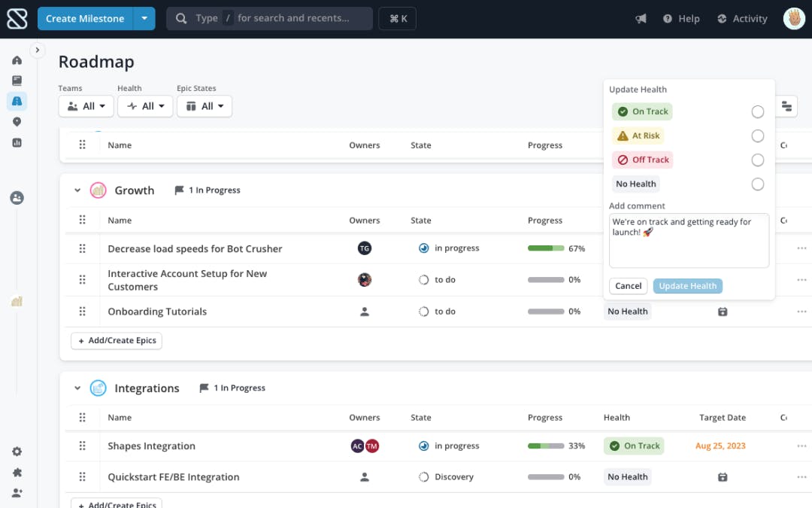This screenshot has height=508, width=812.
Task: Open the Home icon in sidebar
Action: tap(17, 60)
